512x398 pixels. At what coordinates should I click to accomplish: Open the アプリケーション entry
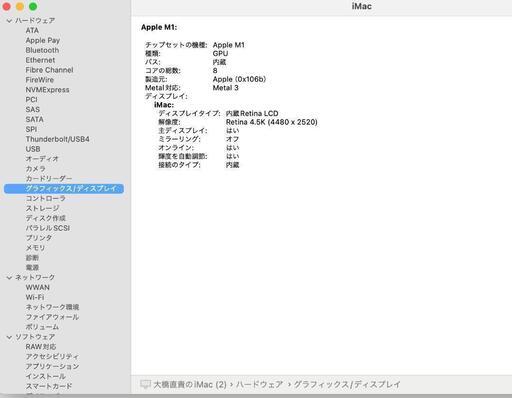tap(52, 366)
